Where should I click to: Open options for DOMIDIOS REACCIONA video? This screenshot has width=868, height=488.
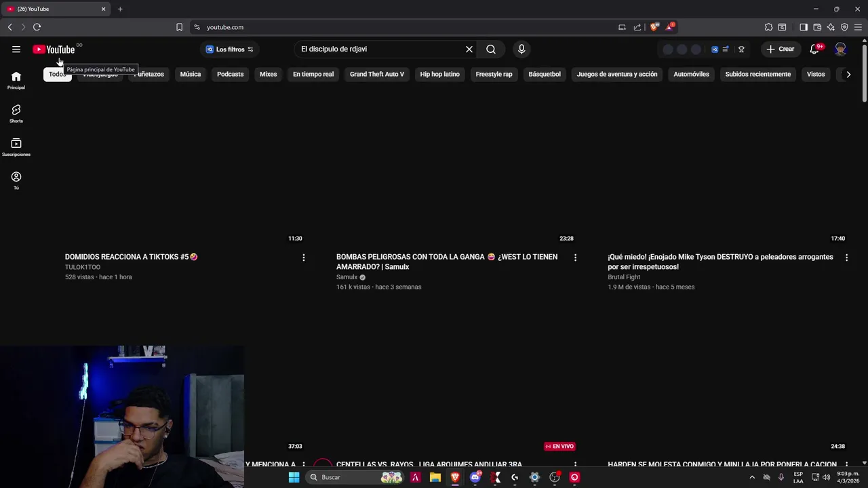pyautogui.click(x=304, y=258)
